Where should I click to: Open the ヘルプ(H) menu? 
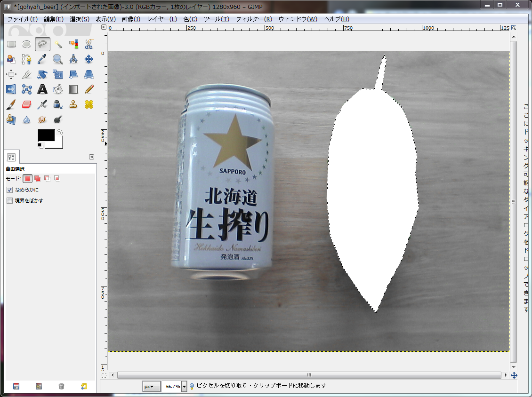click(337, 19)
